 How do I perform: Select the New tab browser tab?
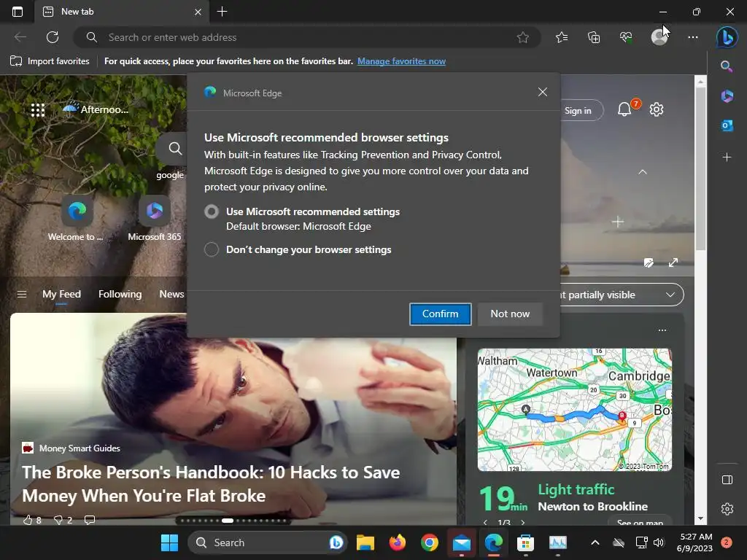click(x=122, y=12)
